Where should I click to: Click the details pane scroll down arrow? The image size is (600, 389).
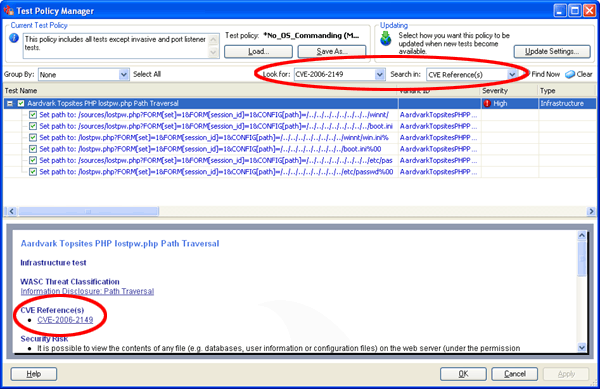coord(582,347)
